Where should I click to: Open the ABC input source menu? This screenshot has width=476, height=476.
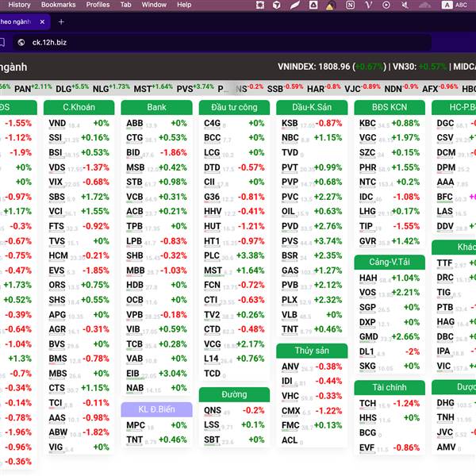[455, 5]
